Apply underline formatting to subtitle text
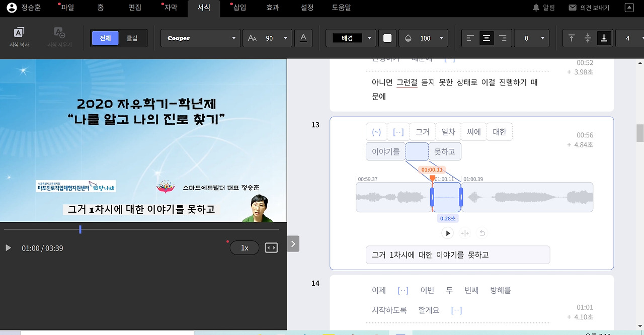The height and width of the screenshot is (335, 644). (303, 38)
